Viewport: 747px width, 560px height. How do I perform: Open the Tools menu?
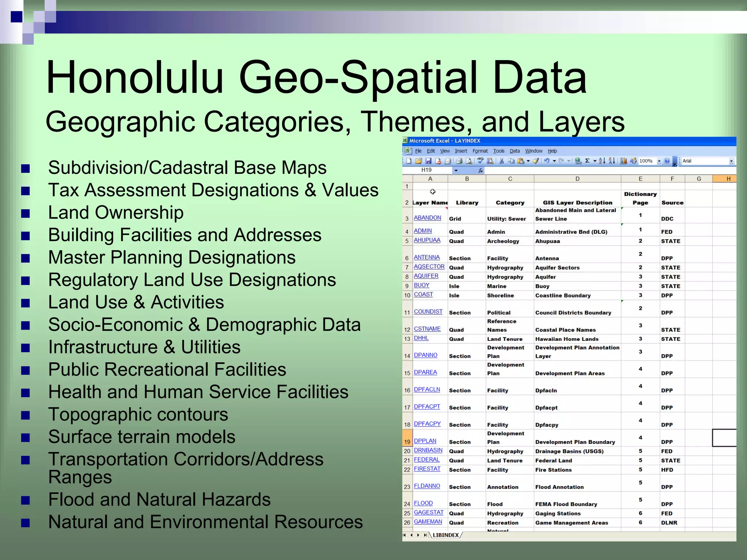(499, 151)
